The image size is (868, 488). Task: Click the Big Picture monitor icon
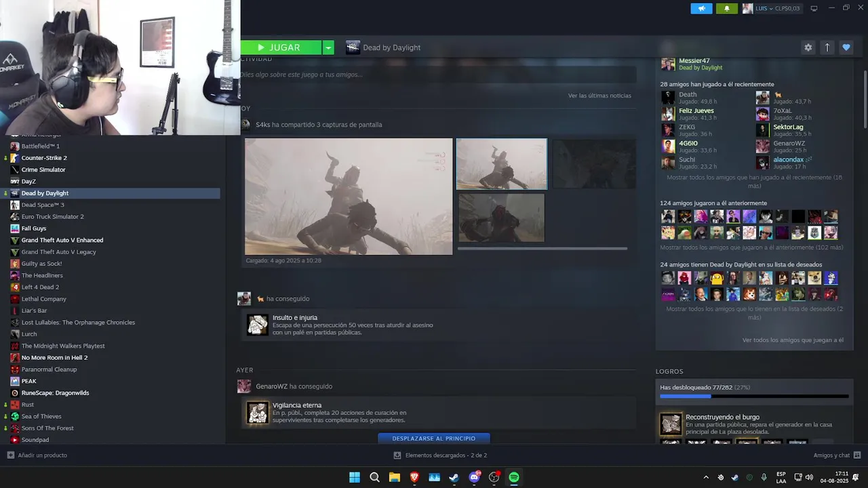[x=814, y=8]
